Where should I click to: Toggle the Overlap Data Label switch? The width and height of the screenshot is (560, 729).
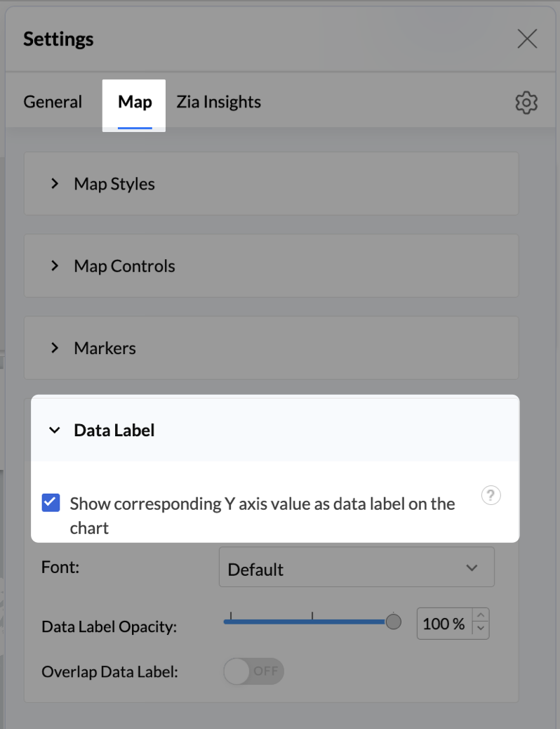click(x=253, y=671)
